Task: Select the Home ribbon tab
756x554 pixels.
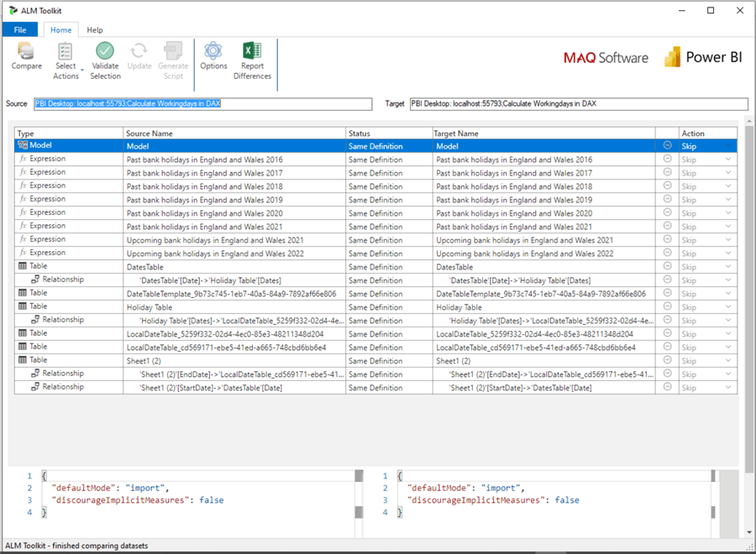Action: [x=60, y=30]
